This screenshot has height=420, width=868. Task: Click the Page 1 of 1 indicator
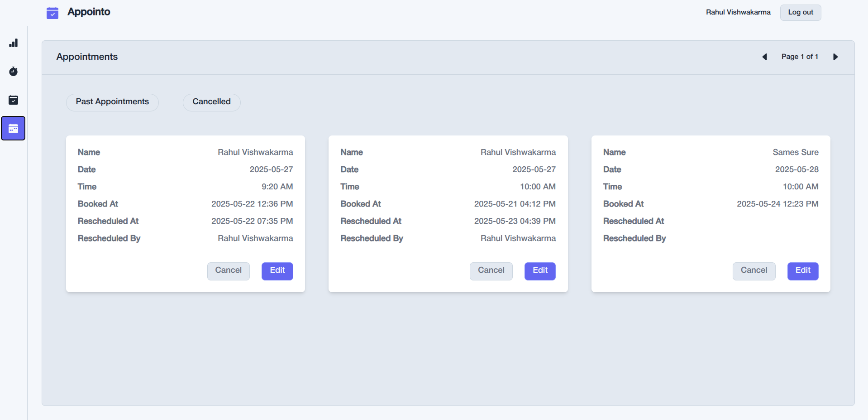pos(800,57)
